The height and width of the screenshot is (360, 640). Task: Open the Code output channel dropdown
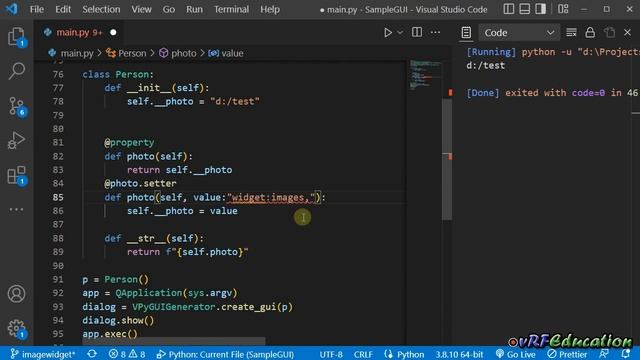click(519, 33)
